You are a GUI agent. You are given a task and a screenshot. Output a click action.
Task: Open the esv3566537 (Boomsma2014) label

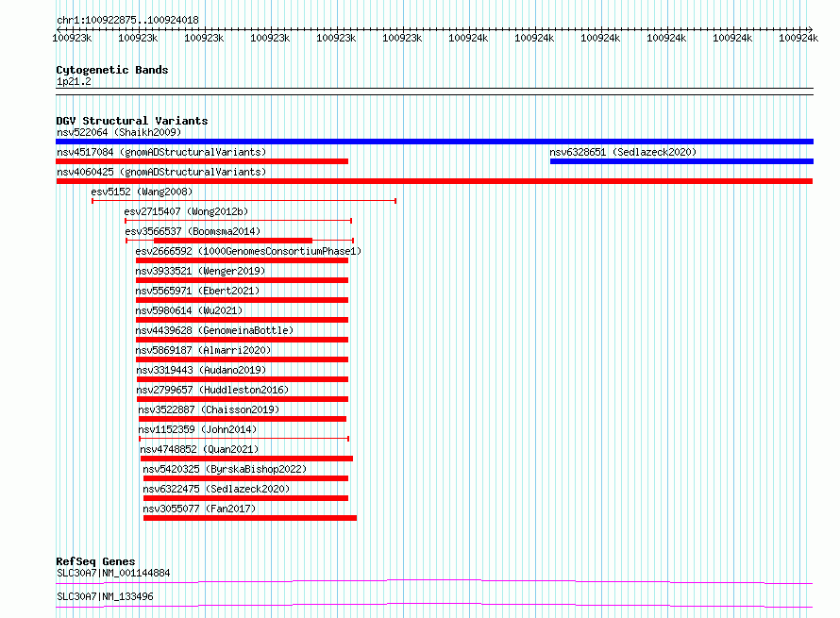193,231
